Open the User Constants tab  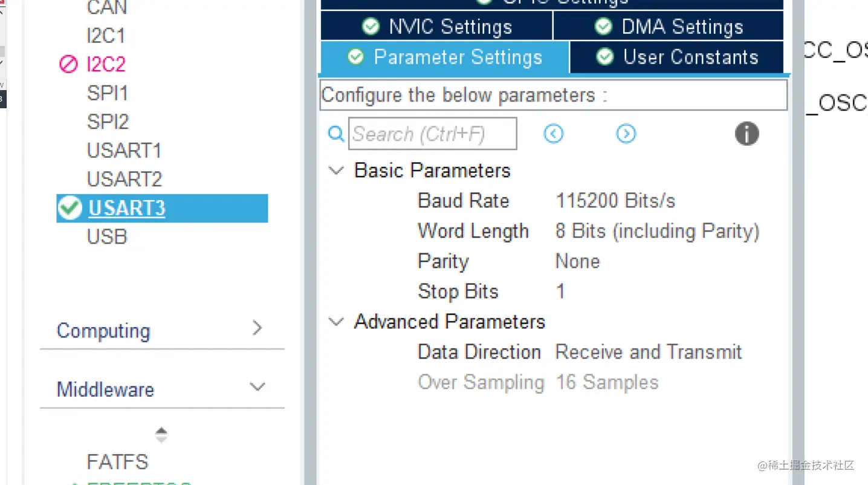point(677,57)
